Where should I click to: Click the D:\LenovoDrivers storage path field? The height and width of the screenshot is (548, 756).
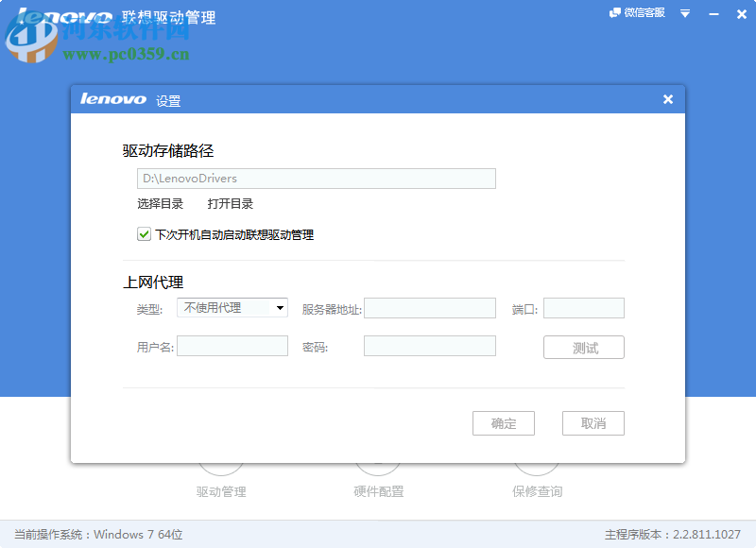pos(317,178)
